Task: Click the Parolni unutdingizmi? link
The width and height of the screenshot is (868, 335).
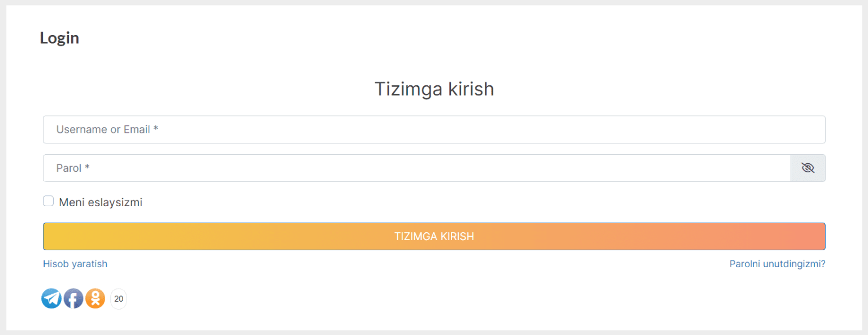Action: [777, 264]
